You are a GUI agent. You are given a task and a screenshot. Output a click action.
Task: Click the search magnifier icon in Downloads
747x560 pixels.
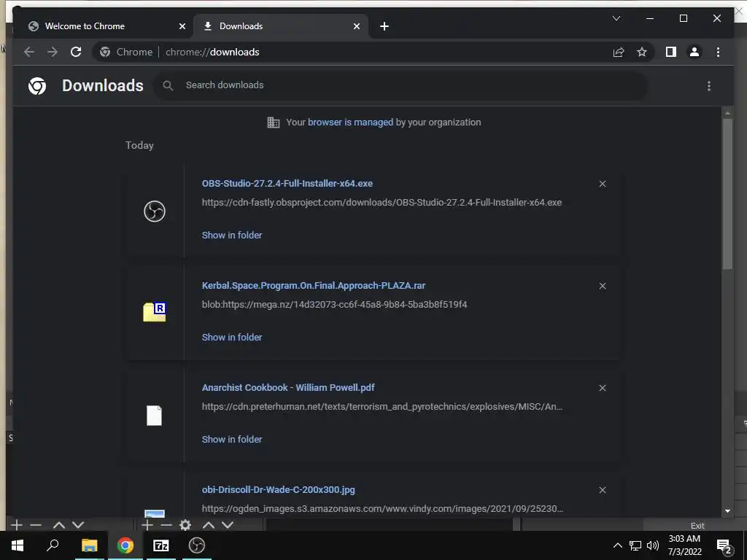[x=168, y=85]
